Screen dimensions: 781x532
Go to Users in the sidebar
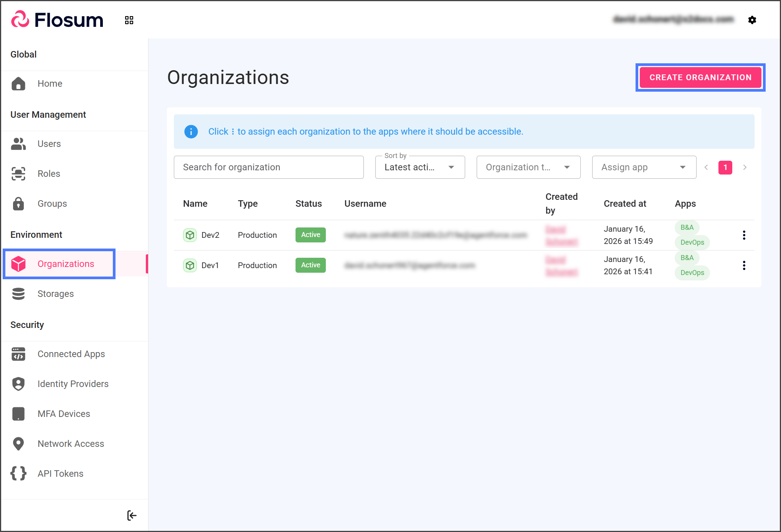pyautogui.click(x=49, y=144)
